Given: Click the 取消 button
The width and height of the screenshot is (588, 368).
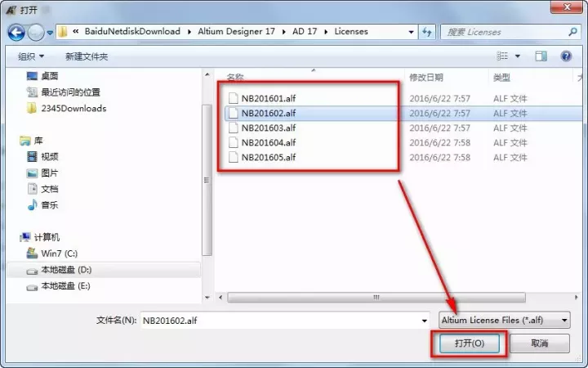Looking at the screenshot, I should 539,343.
